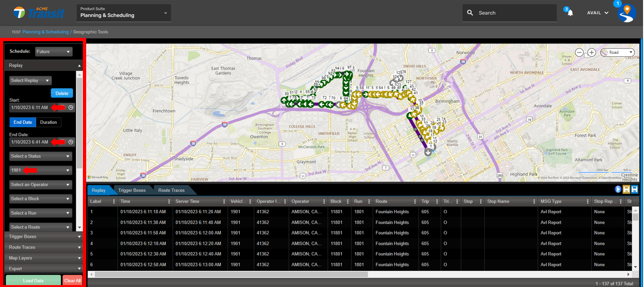The width and height of the screenshot is (644, 287).
Task: Open the notifications bell
Action: [570, 13]
